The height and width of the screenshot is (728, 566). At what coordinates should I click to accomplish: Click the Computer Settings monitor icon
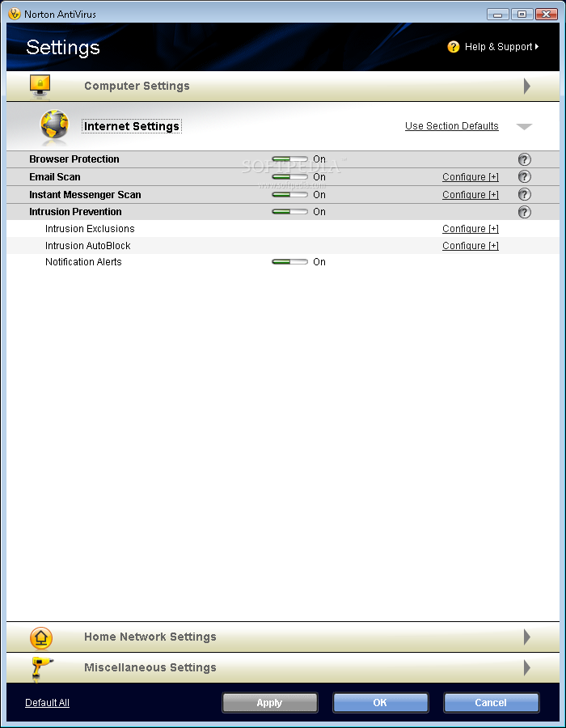(40, 86)
